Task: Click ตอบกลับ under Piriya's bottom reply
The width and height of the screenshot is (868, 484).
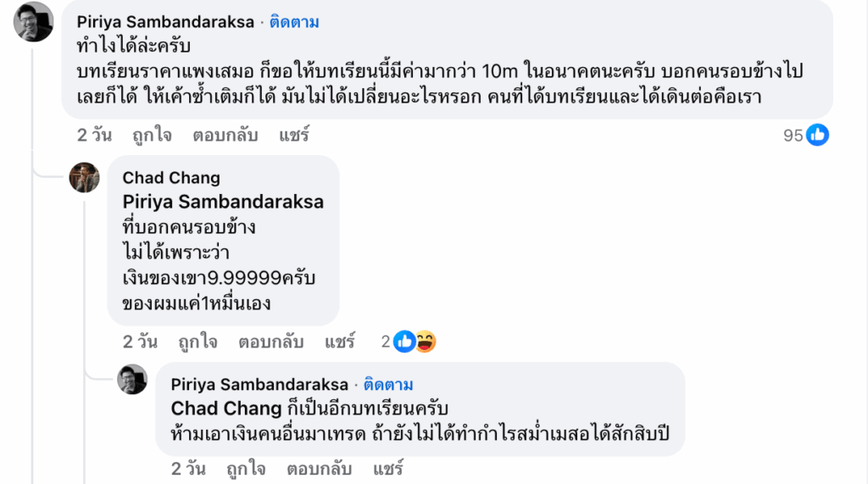Action: point(319,468)
